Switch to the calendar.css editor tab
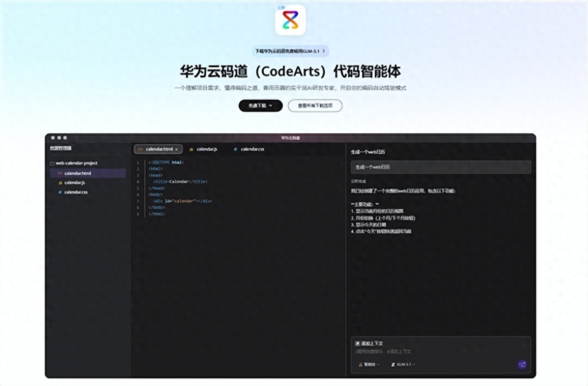Viewport: 588px width, 386px height. pos(249,149)
